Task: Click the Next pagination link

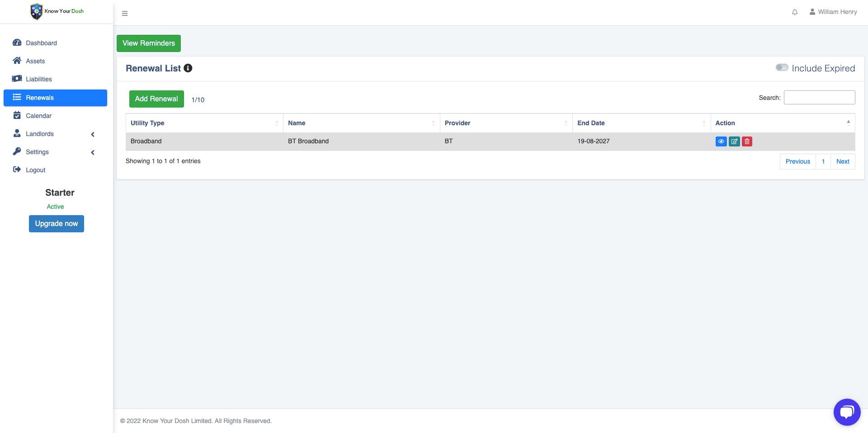Action: pyautogui.click(x=843, y=161)
